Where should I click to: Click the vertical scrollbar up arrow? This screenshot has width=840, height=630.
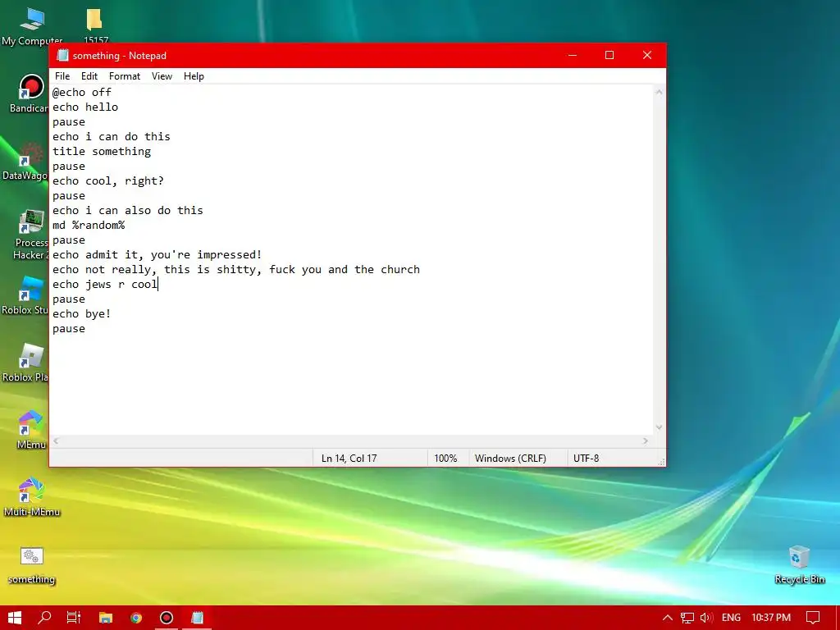pyautogui.click(x=659, y=92)
